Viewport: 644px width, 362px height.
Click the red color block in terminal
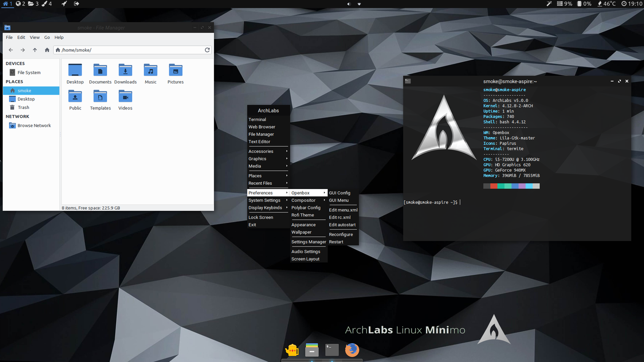(x=494, y=186)
